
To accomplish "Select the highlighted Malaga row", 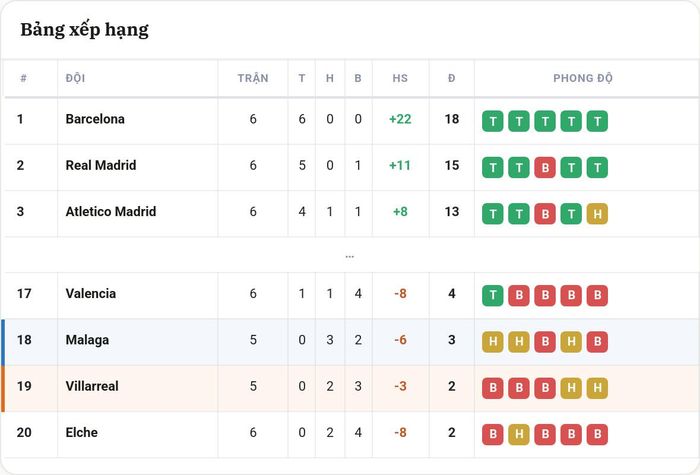I will 351,342.
